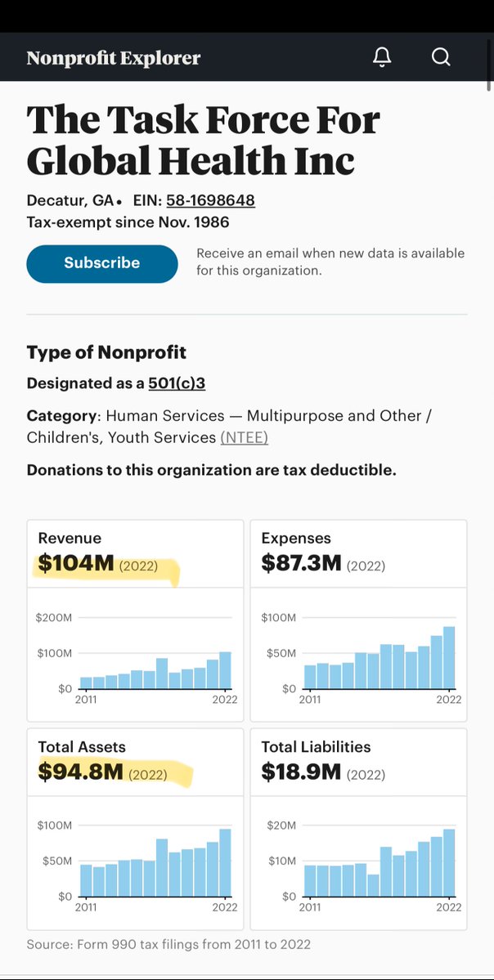The image size is (494, 980).
Task: Click the tallest bar in Total Assets chart
Action: coord(225,862)
